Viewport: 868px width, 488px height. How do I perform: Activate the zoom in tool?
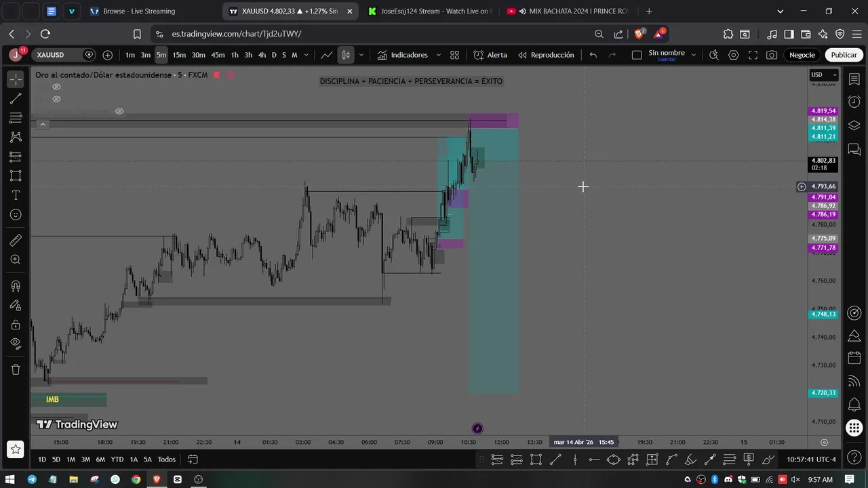[16, 260]
